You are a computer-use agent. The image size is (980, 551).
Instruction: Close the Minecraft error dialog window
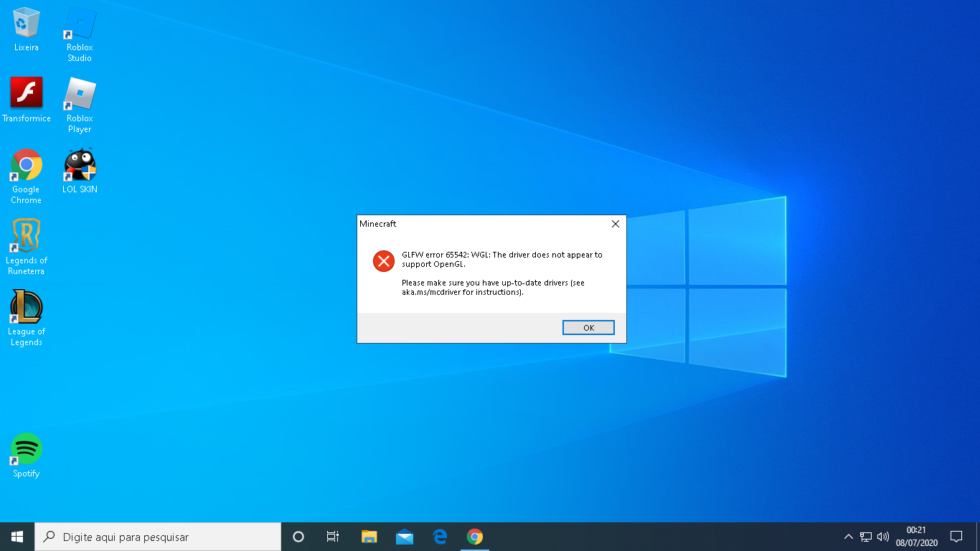615,224
